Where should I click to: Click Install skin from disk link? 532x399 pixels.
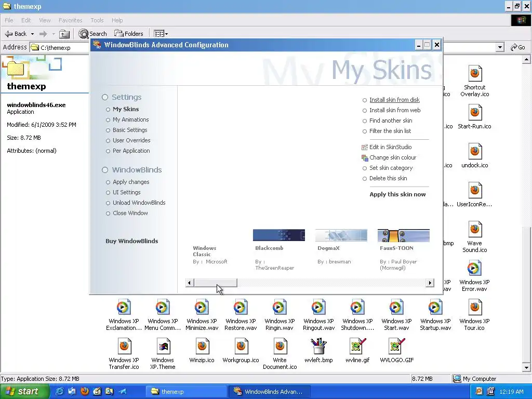click(395, 100)
